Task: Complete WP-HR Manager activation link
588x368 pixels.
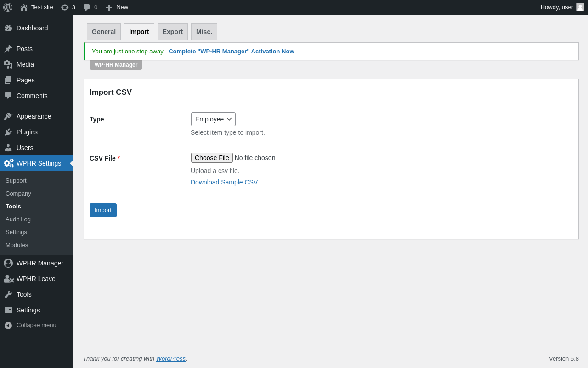Action: 232,51
